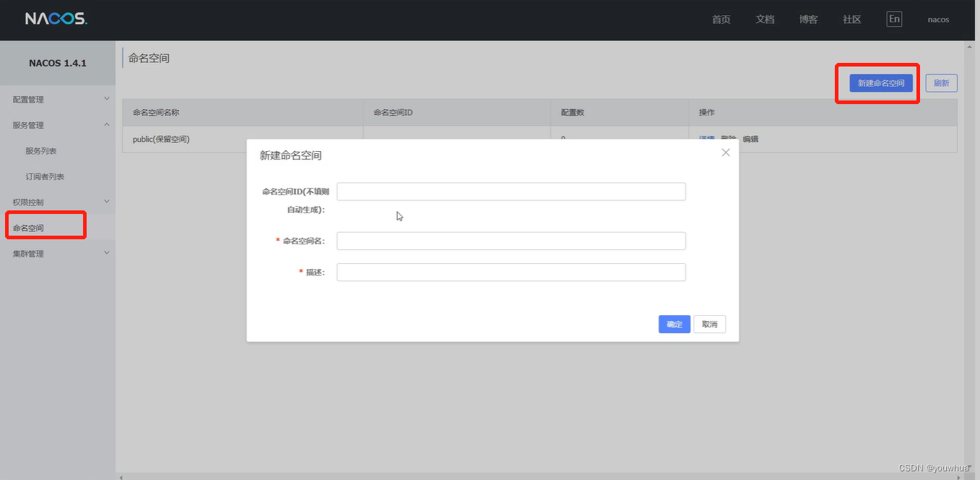Click the 新建命名空间 button
The height and width of the screenshot is (480, 980).
point(880,83)
